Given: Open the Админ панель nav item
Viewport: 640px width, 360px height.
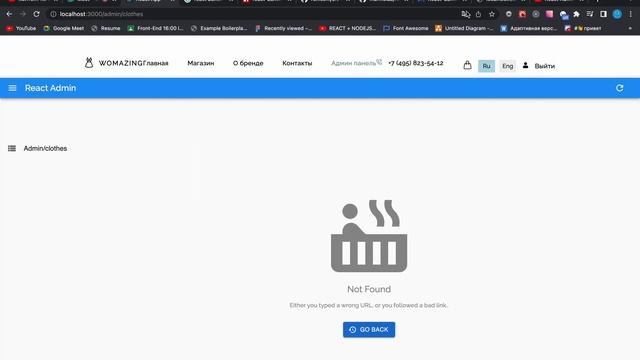Looking at the screenshot, I should [353, 63].
